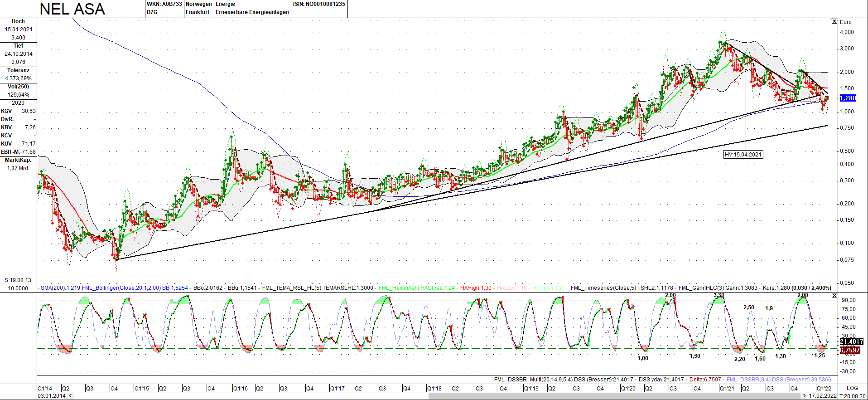
Task: Click the Toleranz label
Action: (x=18, y=70)
